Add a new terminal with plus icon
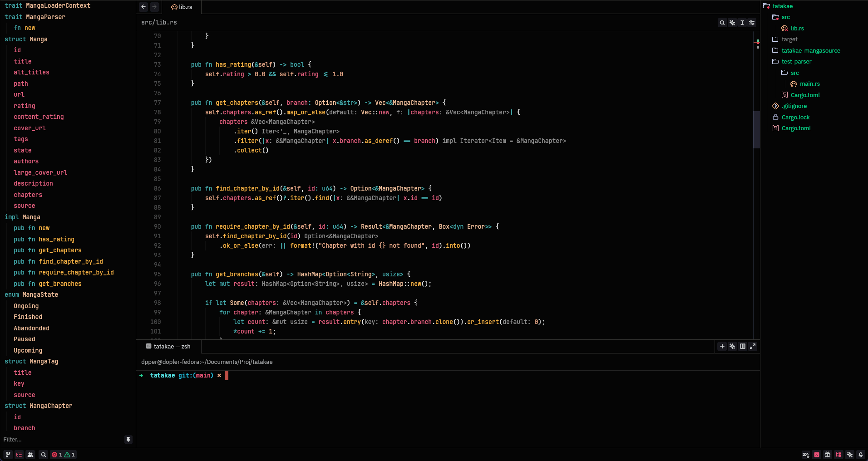The image size is (868, 461). click(722, 346)
